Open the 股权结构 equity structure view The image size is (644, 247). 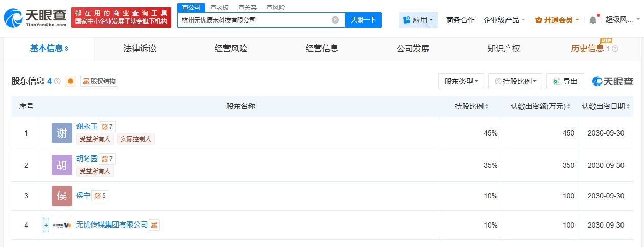point(99,81)
